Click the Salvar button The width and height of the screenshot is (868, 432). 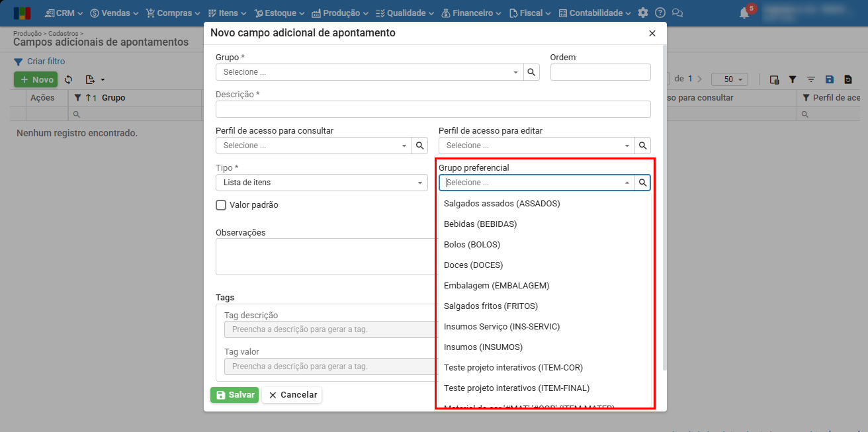(x=234, y=395)
